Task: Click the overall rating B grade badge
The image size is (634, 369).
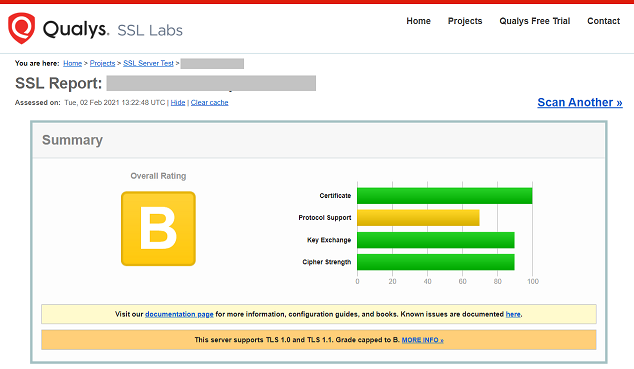Action: pyautogui.click(x=158, y=228)
